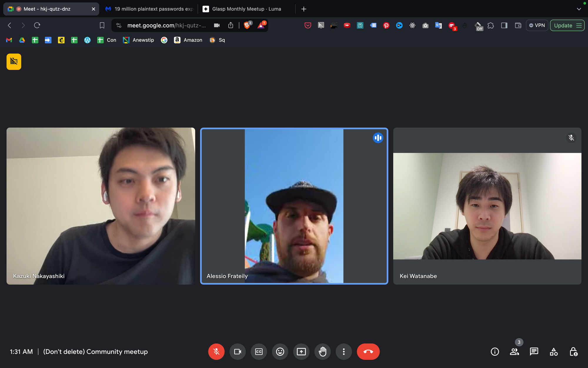The height and width of the screenshot is (368, 588).
Task: Show the participants list
Action: point(514,352)
